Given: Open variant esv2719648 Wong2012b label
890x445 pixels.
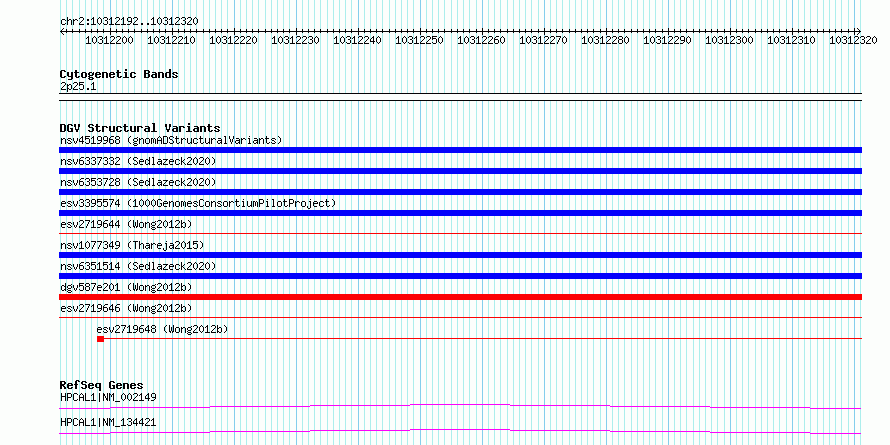Looking at the screenshot, I should [x=162, y=329].
